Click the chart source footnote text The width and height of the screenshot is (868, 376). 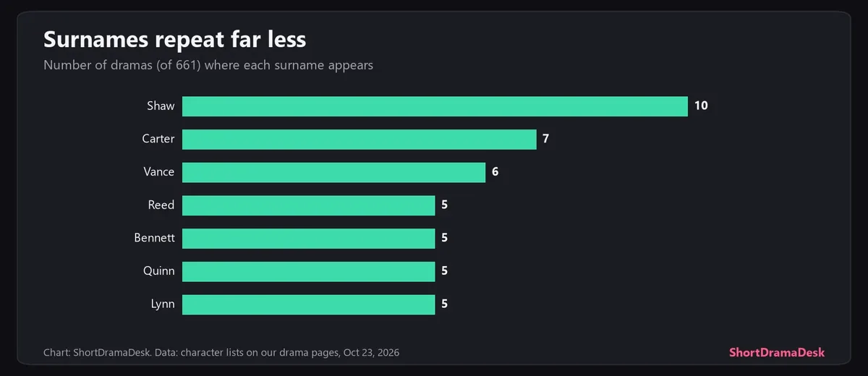tap(221, 353)
